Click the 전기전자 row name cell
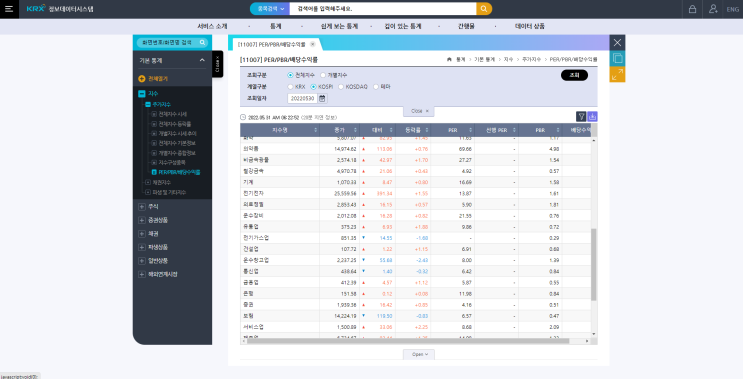Screen dimensions: 743x379 tap(280, 193)
